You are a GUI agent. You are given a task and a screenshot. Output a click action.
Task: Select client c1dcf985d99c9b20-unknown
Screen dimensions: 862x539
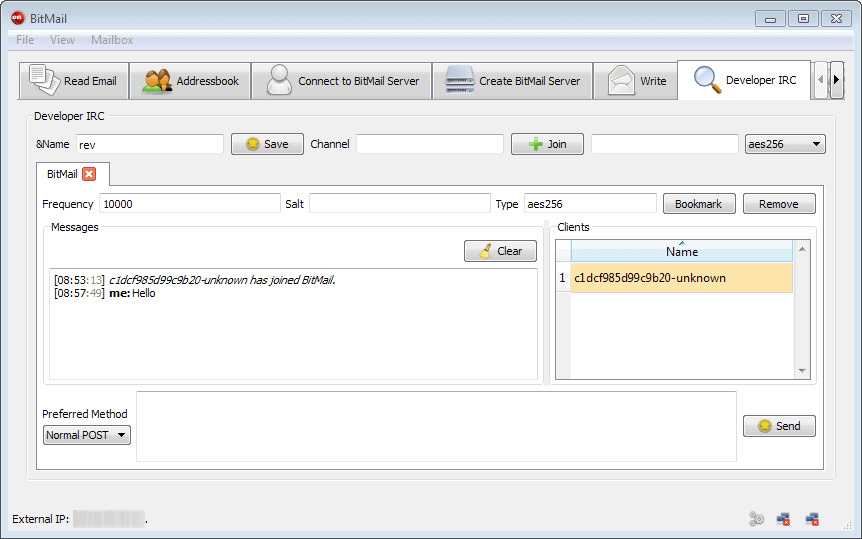(x=682, y=278)
